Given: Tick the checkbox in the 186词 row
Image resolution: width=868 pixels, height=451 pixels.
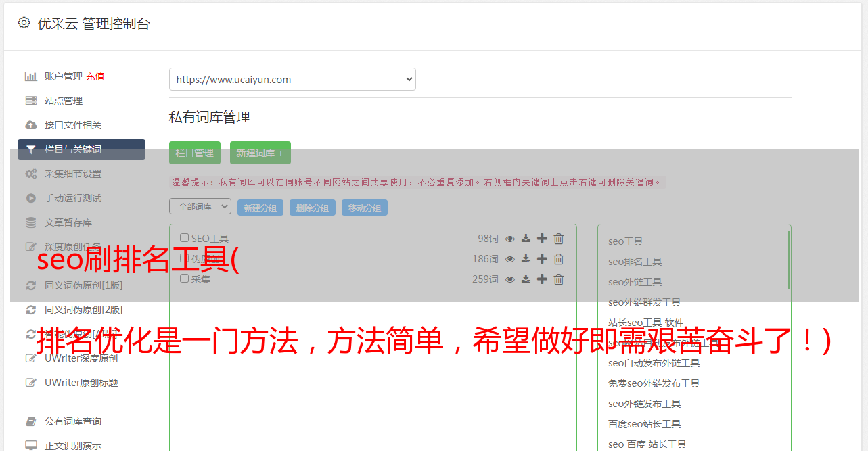Looking at the screenshot, I should point(184,258).
